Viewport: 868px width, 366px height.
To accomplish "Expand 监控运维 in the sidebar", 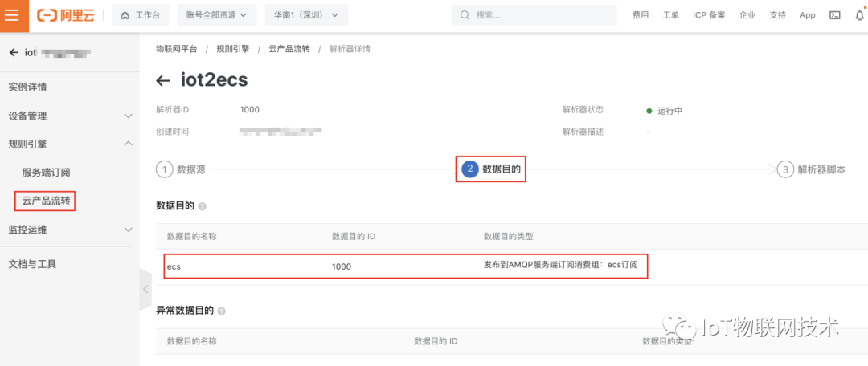I will coord(69,230).
